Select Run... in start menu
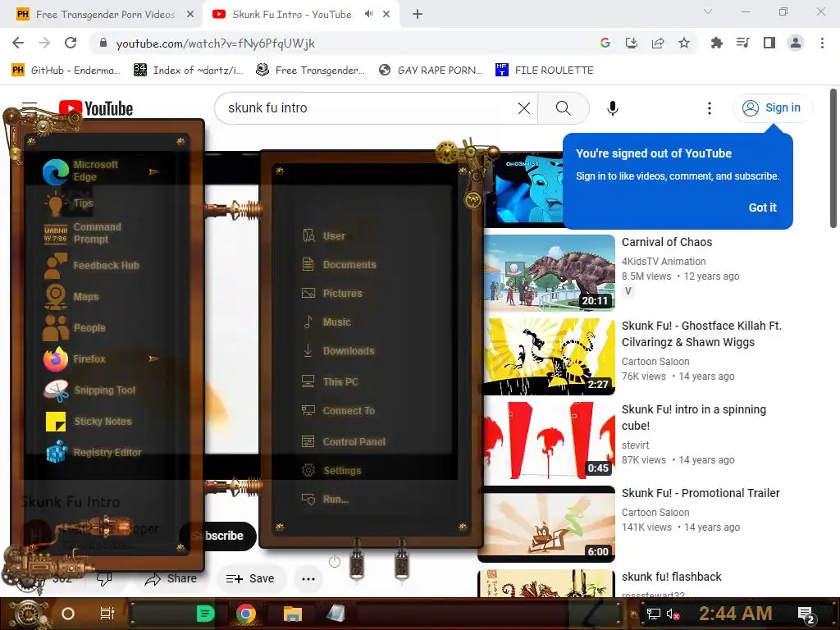Image resolution: width=840 pixels, height=630 pixels. click(325, 500)
